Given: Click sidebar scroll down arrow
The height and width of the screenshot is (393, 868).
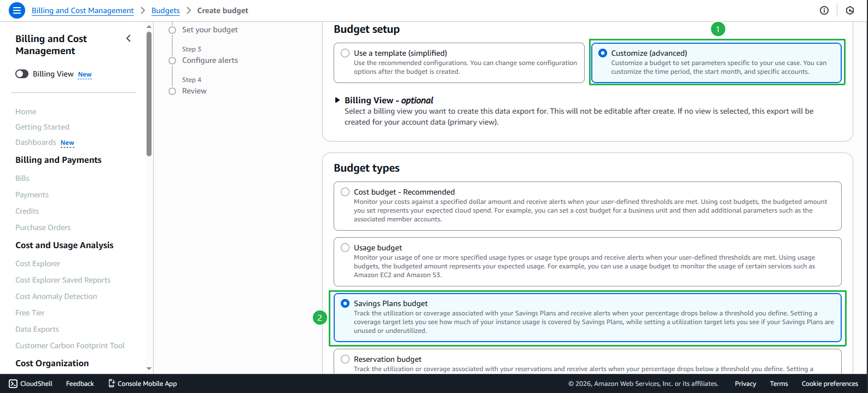Looking at the screenshot, I should [149, 369].
